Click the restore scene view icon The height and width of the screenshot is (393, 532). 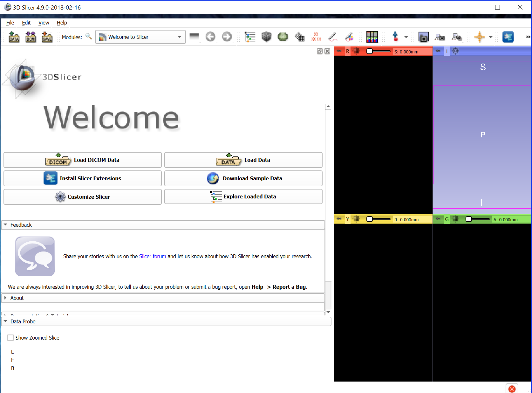[457, 37]
